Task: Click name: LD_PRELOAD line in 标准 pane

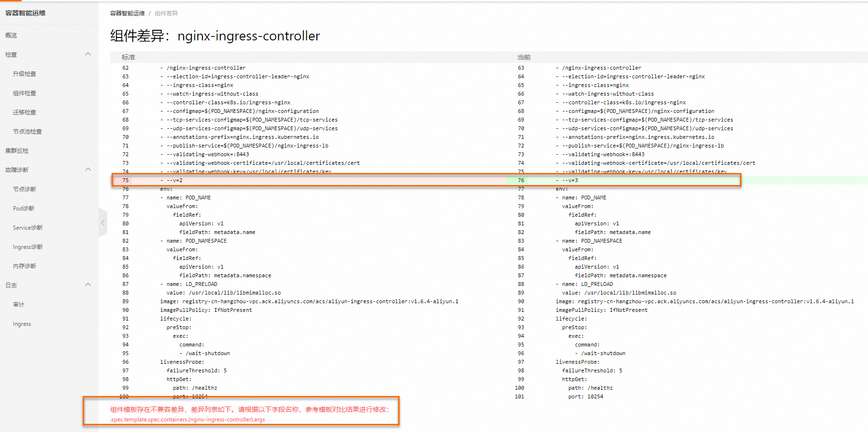Action: [x=189, y=284]
